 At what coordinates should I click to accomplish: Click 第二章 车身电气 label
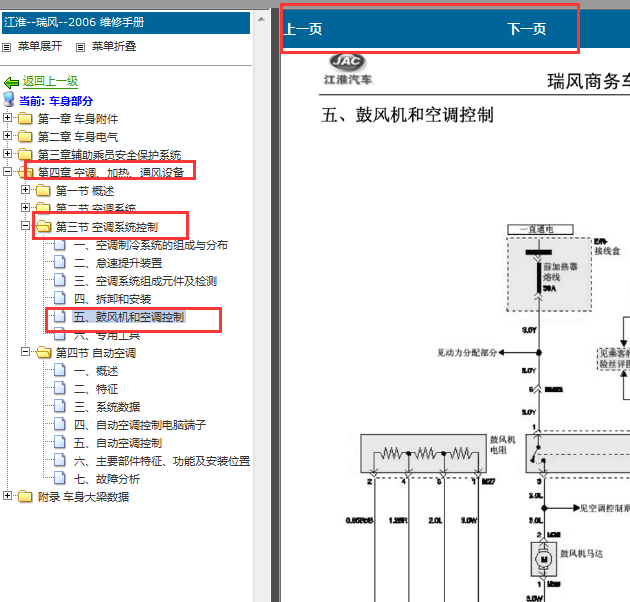(x=78, y=137)
